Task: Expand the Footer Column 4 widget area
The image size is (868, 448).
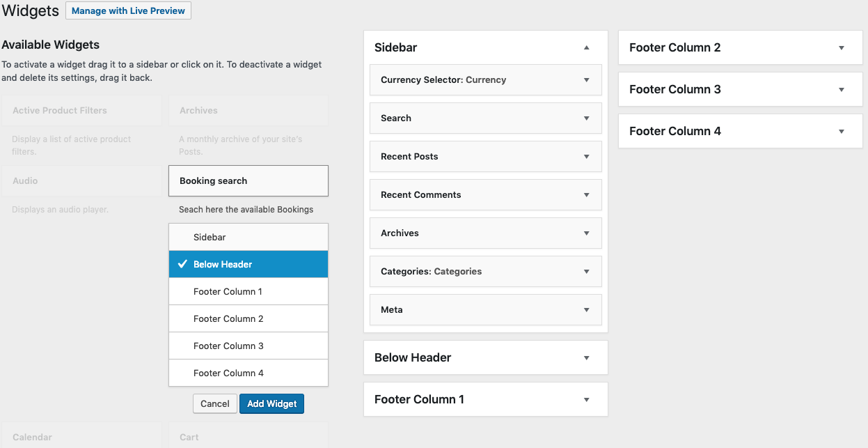Action: tap(842, 130)
